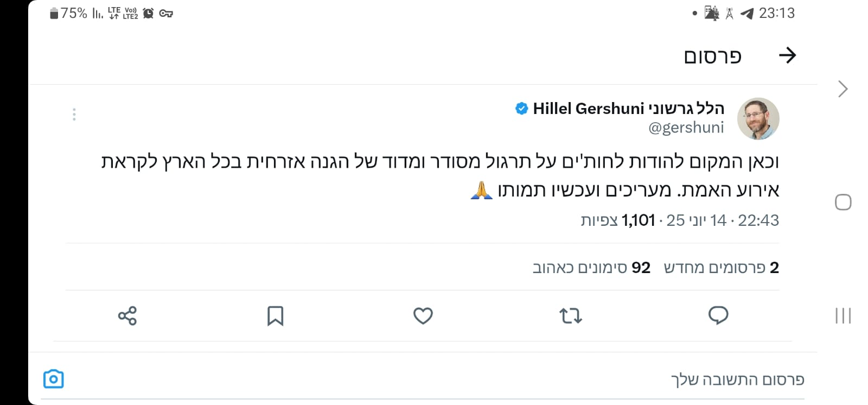Tap the reply field 'פרסום התשובה שלך'
Screen dimensions: 868x405
[x=737, y=379]
